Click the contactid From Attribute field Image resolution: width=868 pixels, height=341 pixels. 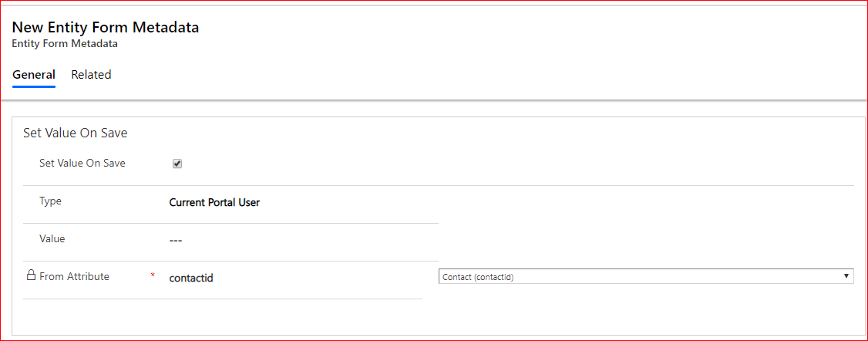point(191,278)
